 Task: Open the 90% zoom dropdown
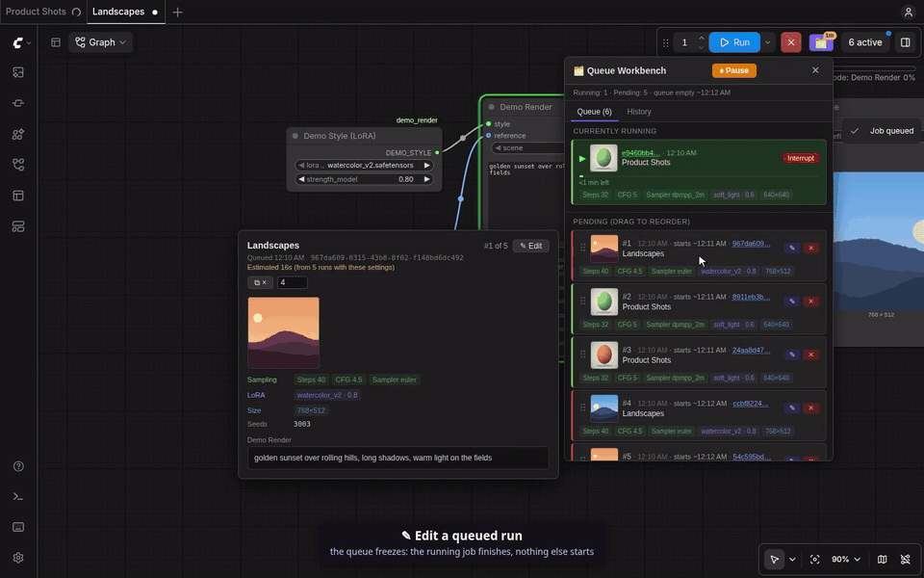point(846,559)
